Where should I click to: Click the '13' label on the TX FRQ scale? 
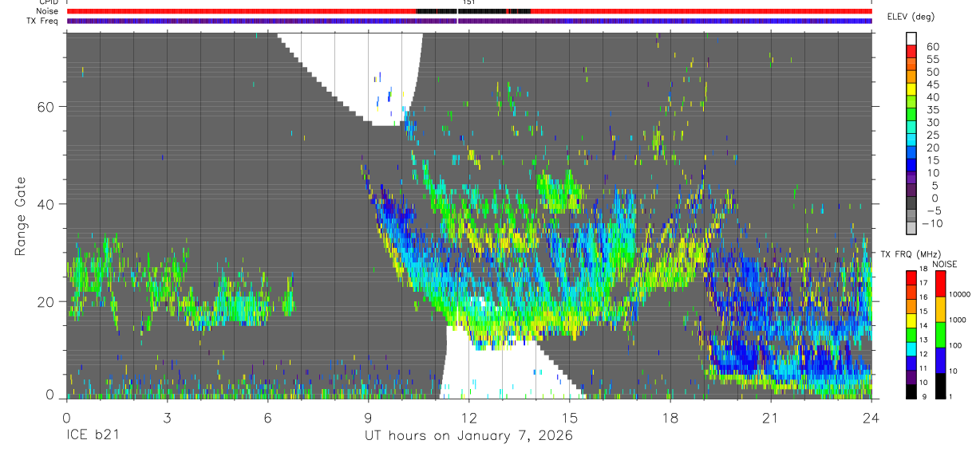coord(923,340)
